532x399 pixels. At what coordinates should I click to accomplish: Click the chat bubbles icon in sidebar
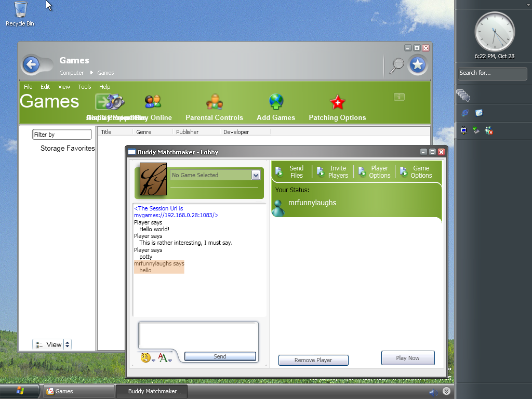tap(463, 96)
